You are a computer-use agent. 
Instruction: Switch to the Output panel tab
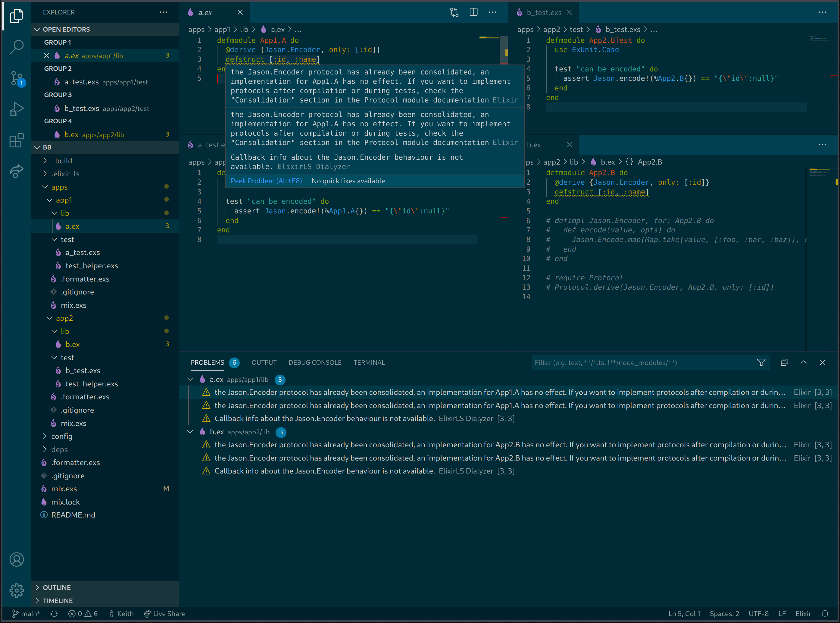pyautogui.click(x=264, y=362)
